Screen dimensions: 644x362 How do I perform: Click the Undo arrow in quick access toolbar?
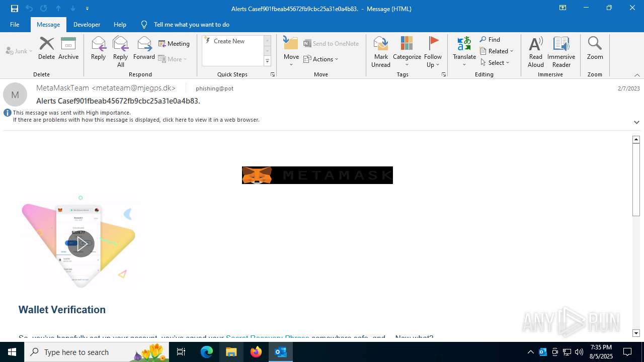[29, 9]
